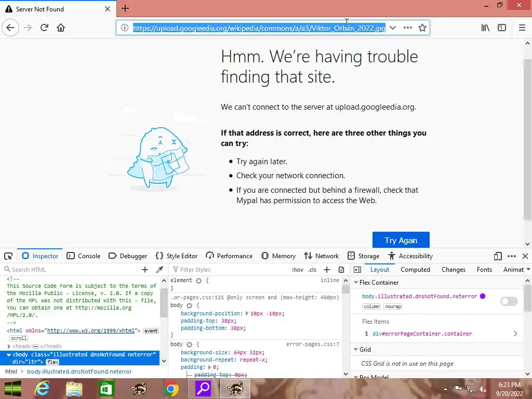Click the Windows Start button
The width and height of the screenshot is (532, 399).
(13, 389)
